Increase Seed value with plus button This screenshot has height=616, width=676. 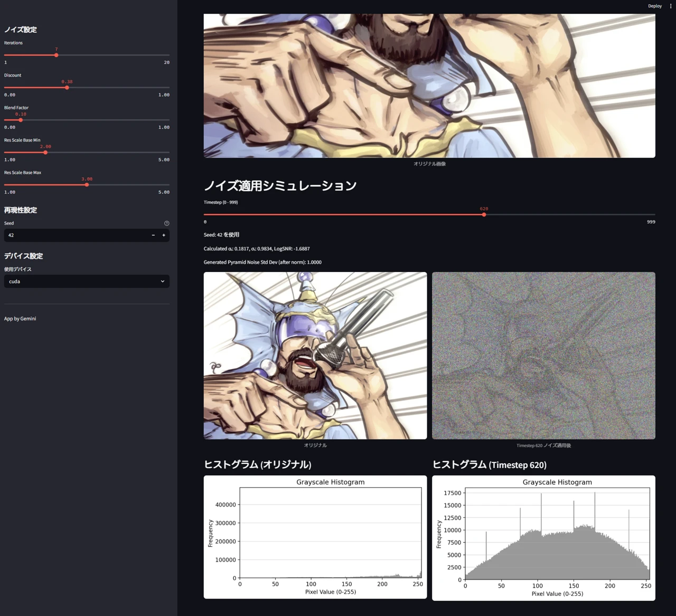click(164, 235)
